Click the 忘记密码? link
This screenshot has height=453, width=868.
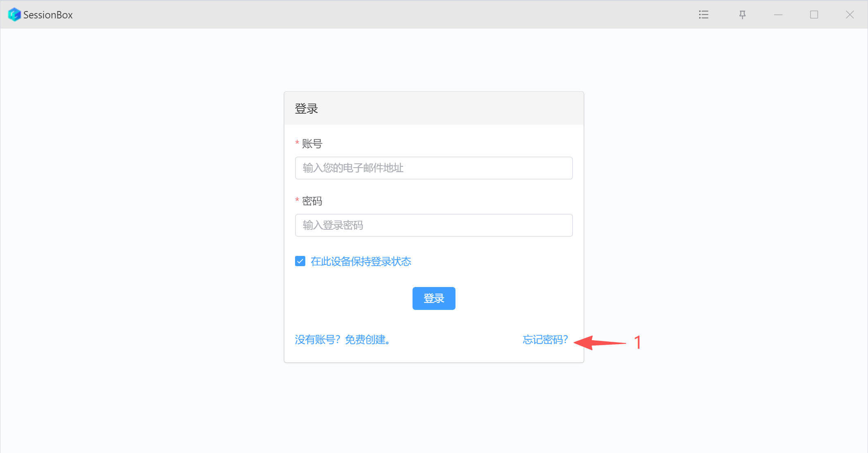[x=545, y=340]
